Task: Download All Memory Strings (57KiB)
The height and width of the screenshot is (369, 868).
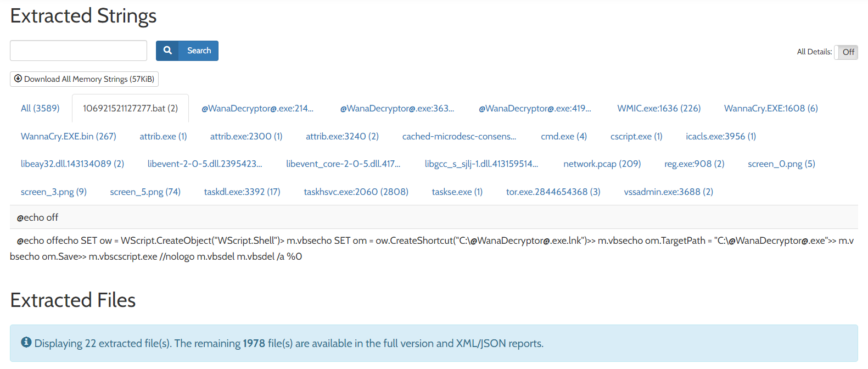Action: pos(84,79)
